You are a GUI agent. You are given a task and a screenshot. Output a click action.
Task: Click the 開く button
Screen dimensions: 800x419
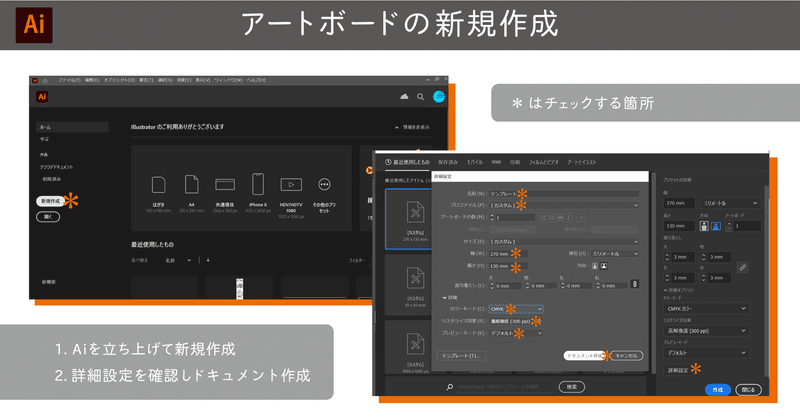tap(48, 217)
